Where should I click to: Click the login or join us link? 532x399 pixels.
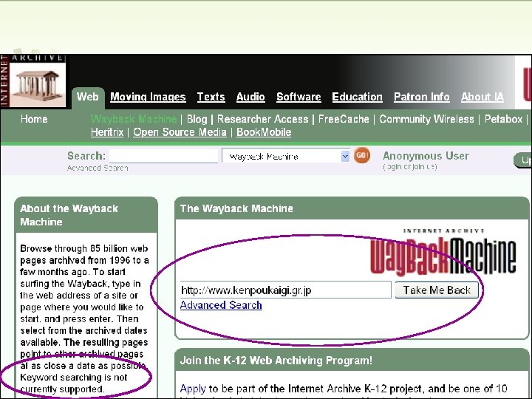(x=410, y=167)
